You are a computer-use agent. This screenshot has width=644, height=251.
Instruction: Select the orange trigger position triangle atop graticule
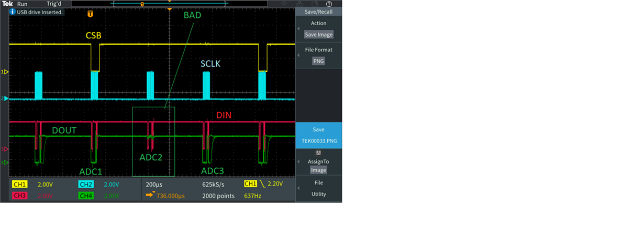[x=169, y=9]
